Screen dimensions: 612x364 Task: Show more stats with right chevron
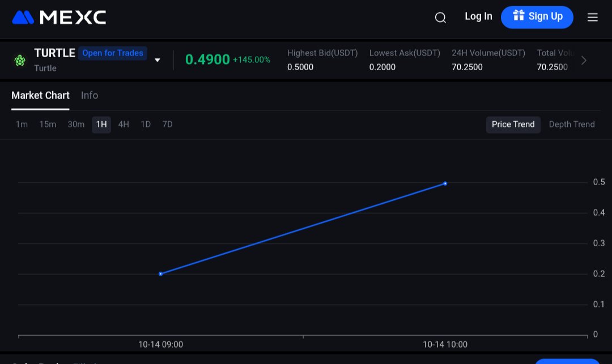click(584, 61)
